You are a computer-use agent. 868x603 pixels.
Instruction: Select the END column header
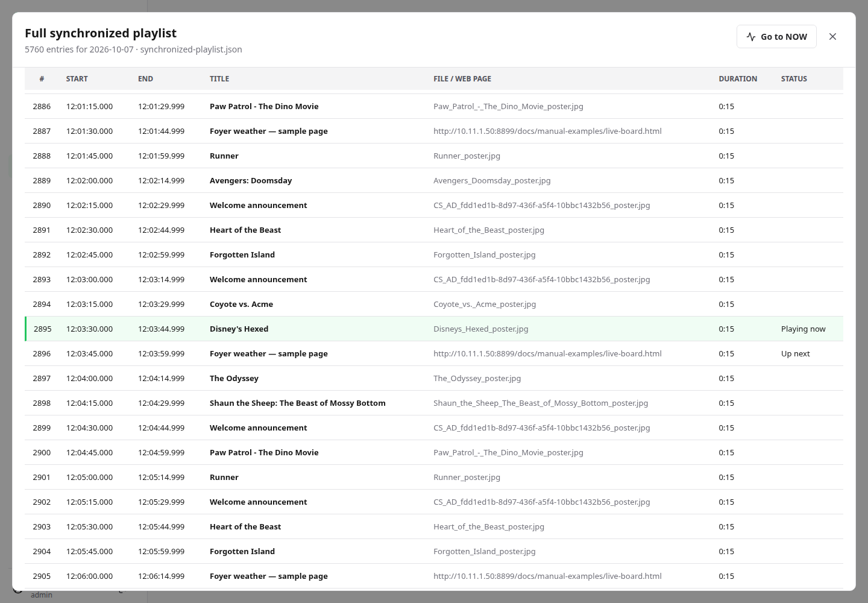145,79
